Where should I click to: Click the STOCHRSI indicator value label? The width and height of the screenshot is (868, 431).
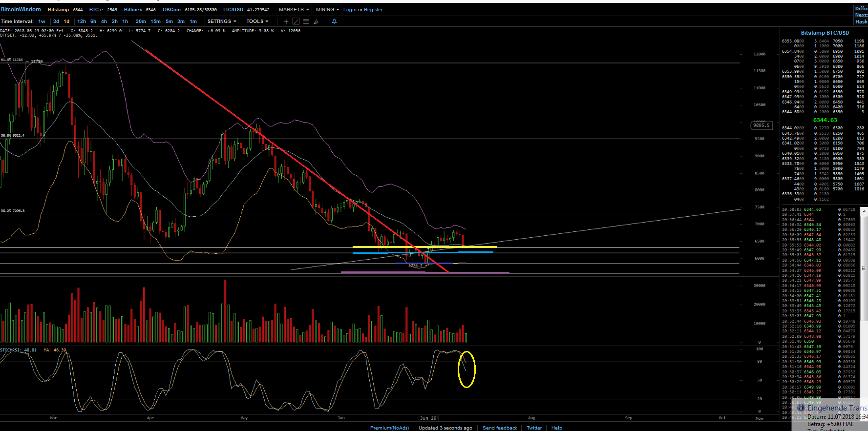coord(19,350)
